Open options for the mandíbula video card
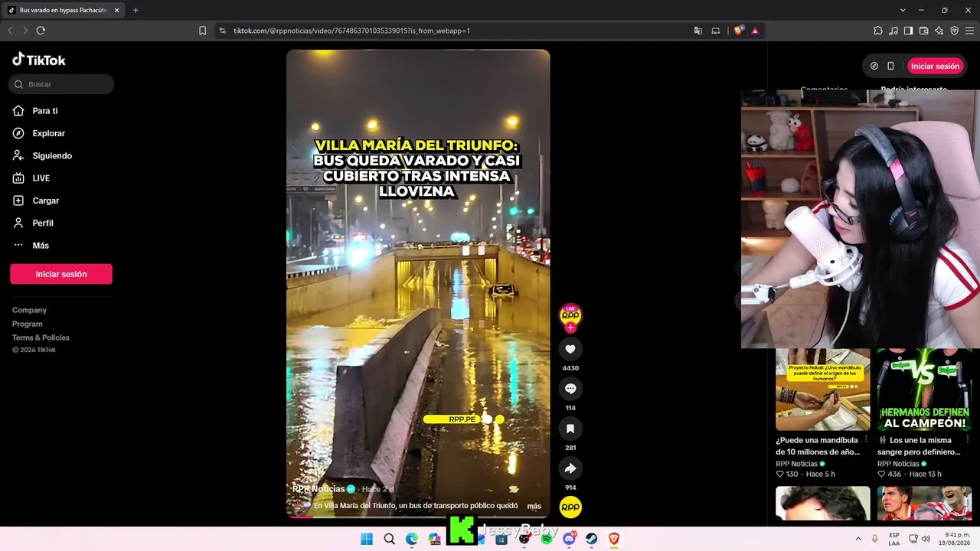Image resolution: width=980 pixels, height=551 pixels. click(866, 440)
